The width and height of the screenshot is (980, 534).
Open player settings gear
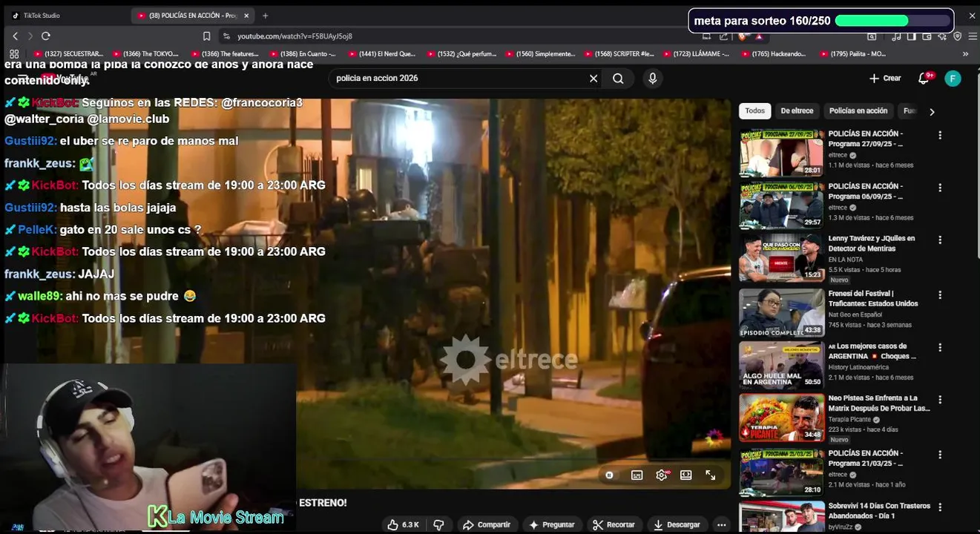(x=662, y=475)
